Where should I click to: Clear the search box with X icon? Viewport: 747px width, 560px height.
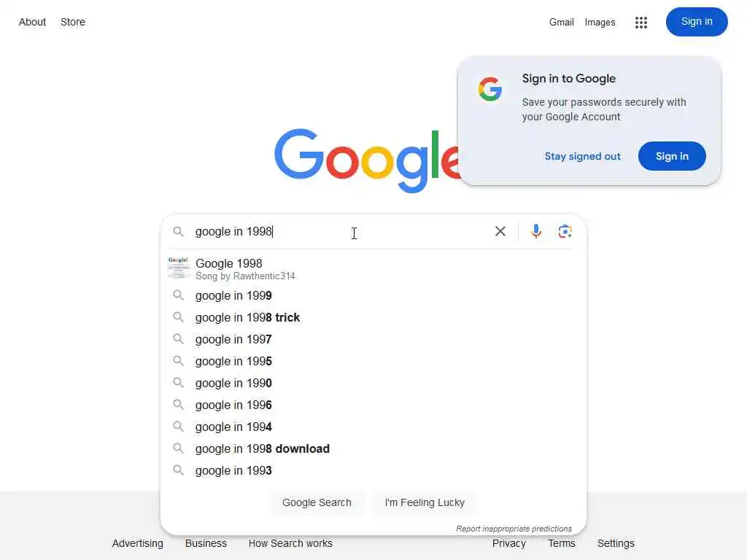(x=500, y=231)
